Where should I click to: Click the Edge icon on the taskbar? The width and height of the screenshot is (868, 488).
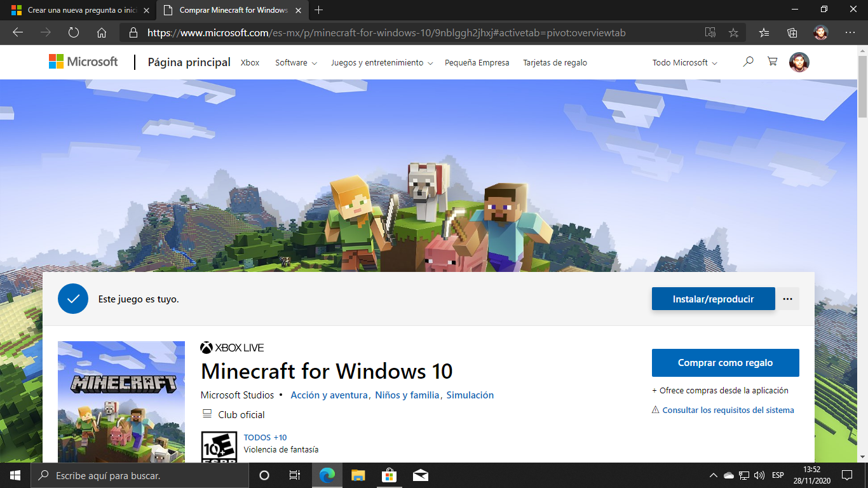[327, 475]
